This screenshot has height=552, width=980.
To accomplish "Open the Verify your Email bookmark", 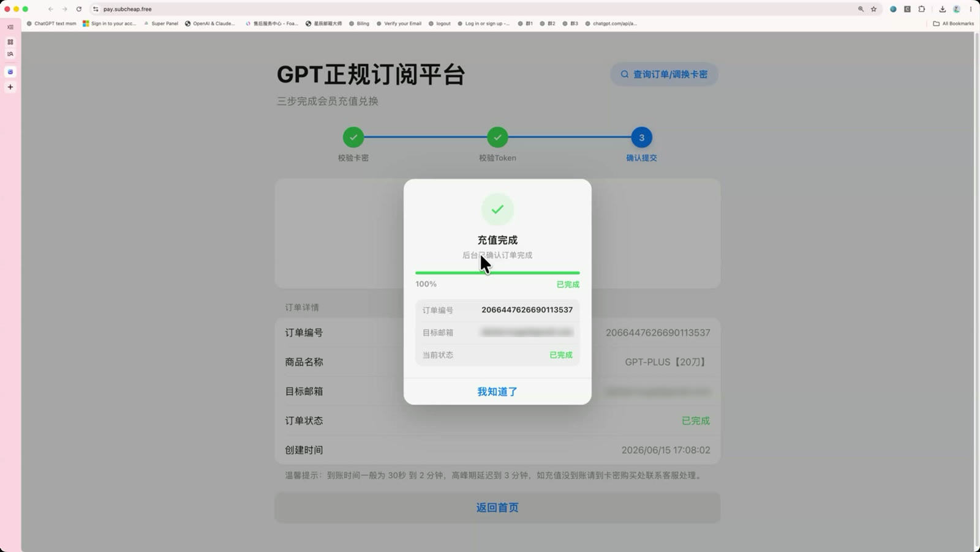I will [x=399, y=23].
